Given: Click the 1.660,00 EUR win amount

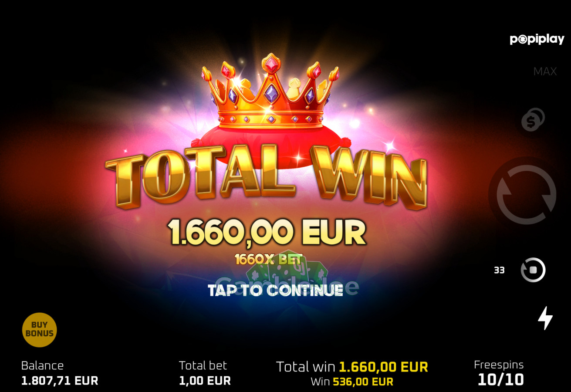Looking at the screenshot, I should 267,233.
